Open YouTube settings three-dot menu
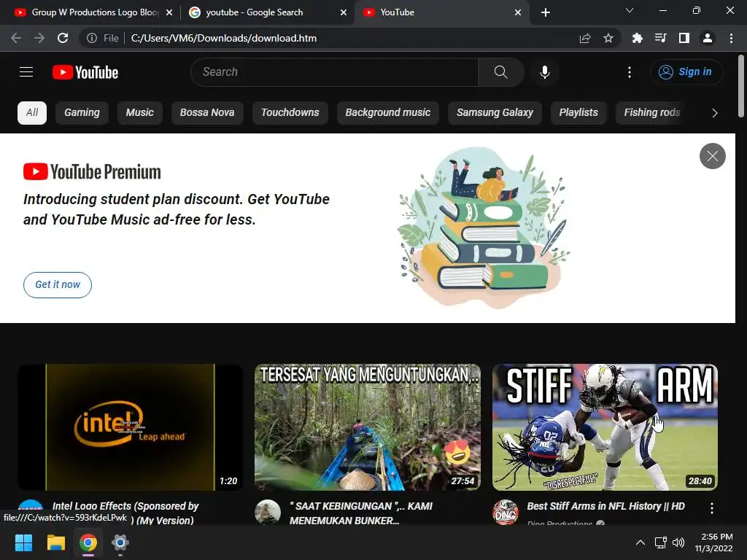 (x=630, y=72)
